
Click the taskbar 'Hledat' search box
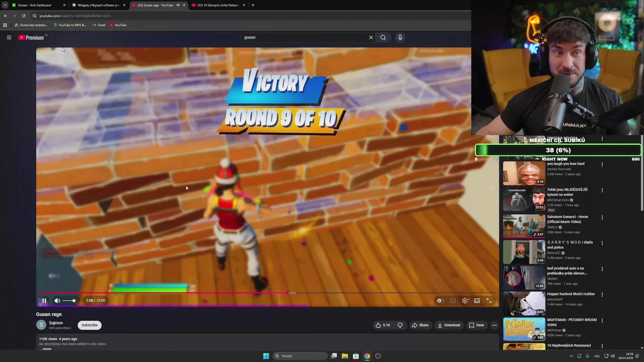(300, 356)
